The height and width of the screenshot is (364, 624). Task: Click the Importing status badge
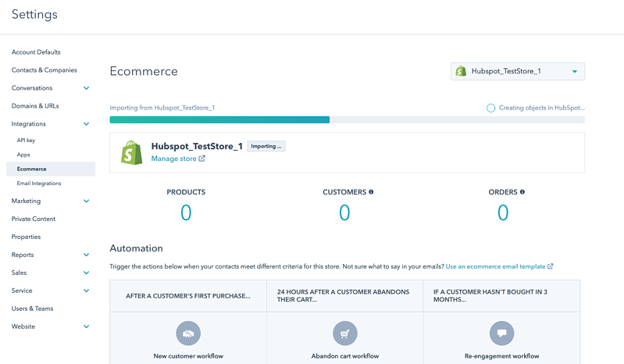click(x=266, y=146)
